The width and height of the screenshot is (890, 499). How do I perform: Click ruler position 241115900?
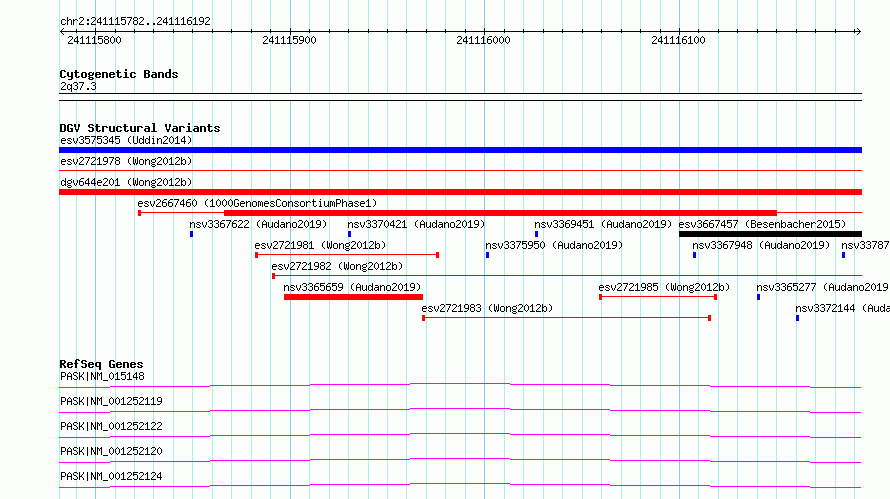289,40
